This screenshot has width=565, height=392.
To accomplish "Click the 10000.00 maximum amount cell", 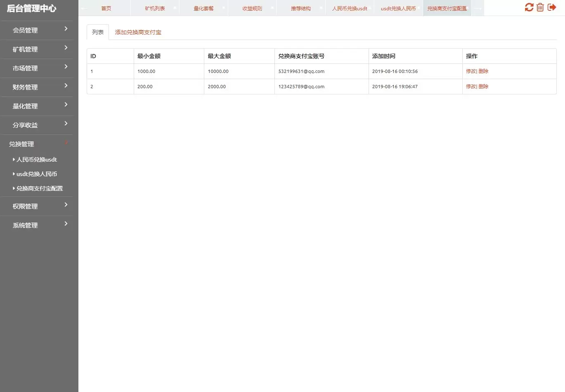I will 239,71.
